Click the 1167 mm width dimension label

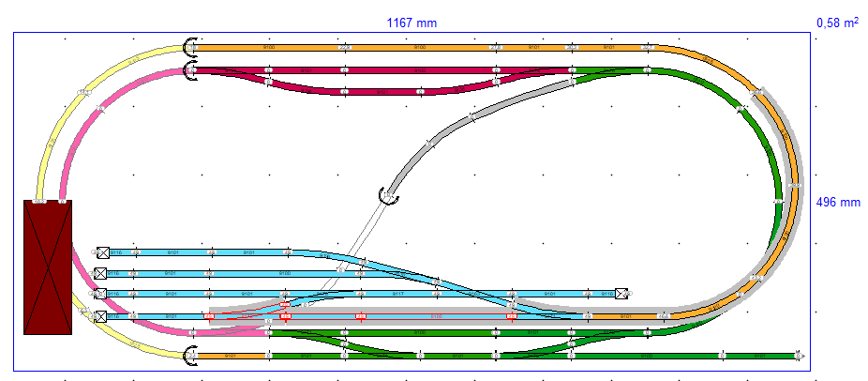click(412, 22)
